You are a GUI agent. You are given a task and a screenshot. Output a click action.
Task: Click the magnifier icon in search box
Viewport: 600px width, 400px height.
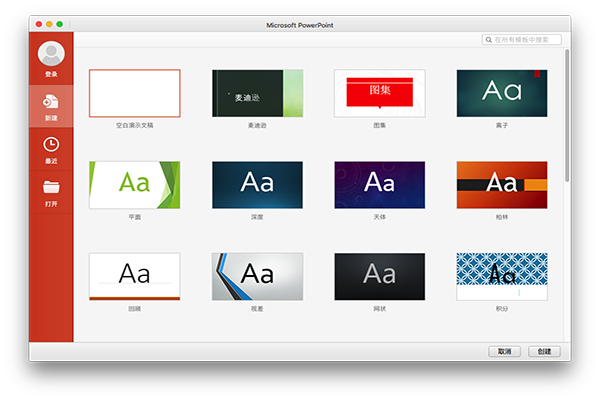tap(489, 40)
